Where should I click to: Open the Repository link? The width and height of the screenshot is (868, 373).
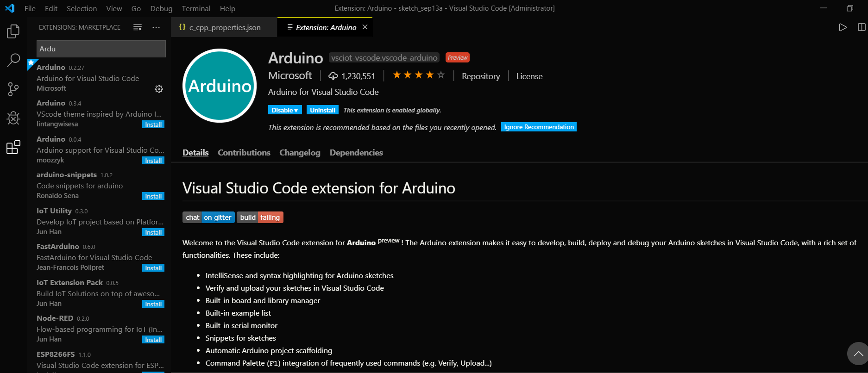pos(481,76)
